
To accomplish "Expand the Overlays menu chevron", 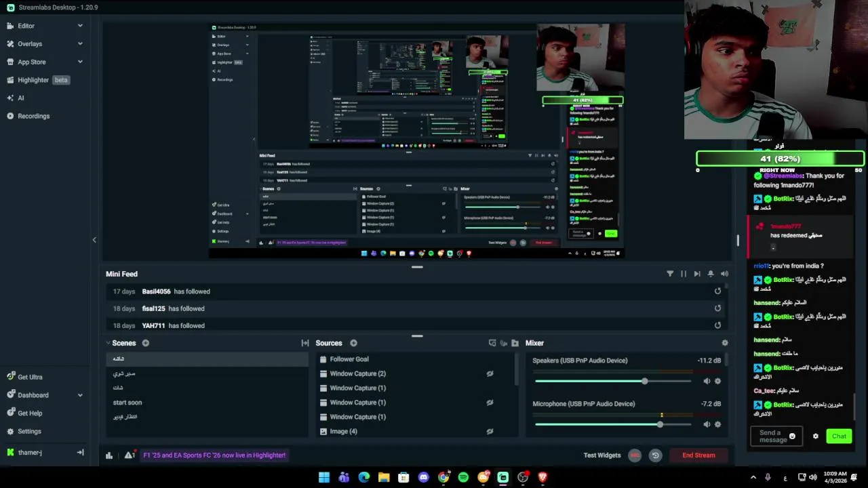I will (80, 43).
